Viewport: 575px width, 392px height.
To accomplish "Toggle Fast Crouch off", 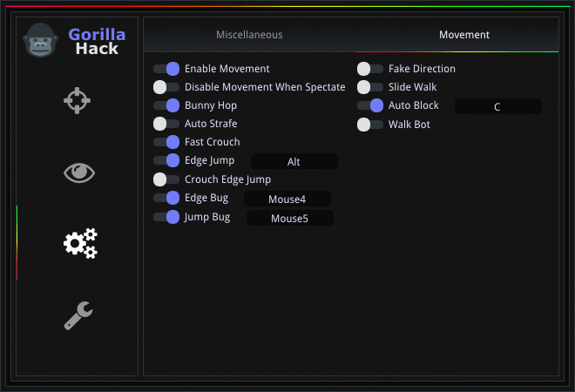I will pos(166,142).
